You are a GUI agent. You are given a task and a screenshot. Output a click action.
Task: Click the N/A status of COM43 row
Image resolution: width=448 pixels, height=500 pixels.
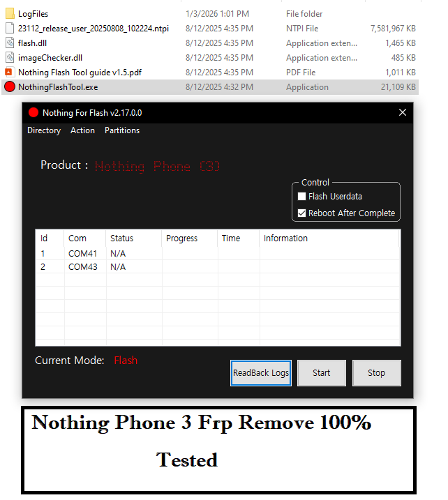(x=118, y=267)
